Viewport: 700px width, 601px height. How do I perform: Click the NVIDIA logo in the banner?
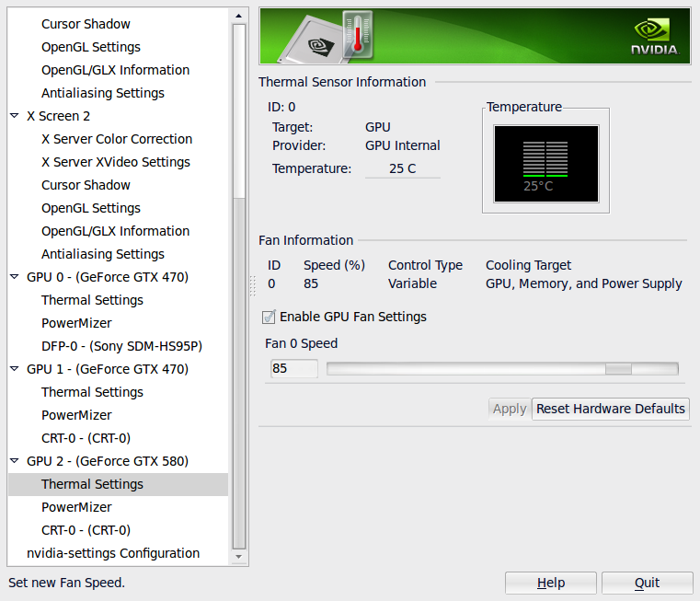point(654,37)
